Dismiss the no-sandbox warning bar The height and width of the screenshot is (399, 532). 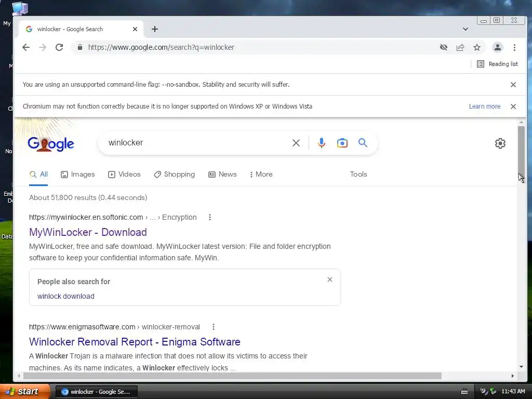[513, 85]
